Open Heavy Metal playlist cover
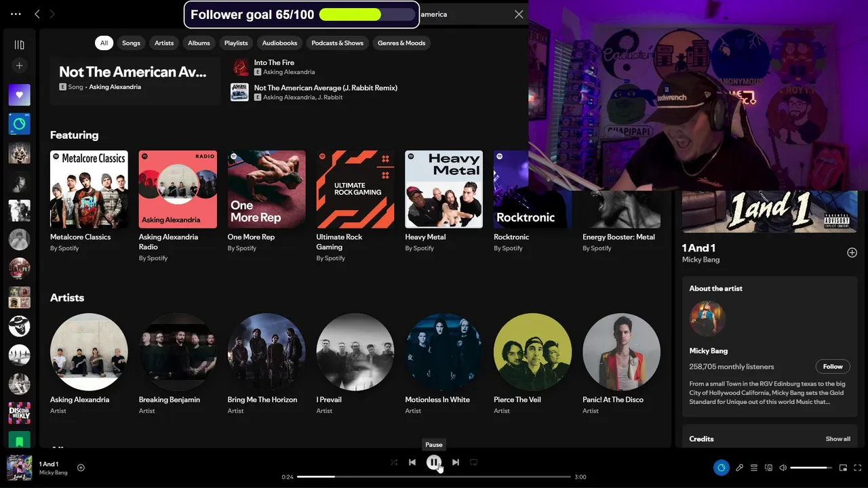Image resolution: width=868 pixels, height=488 pixels. coord(444,189)
